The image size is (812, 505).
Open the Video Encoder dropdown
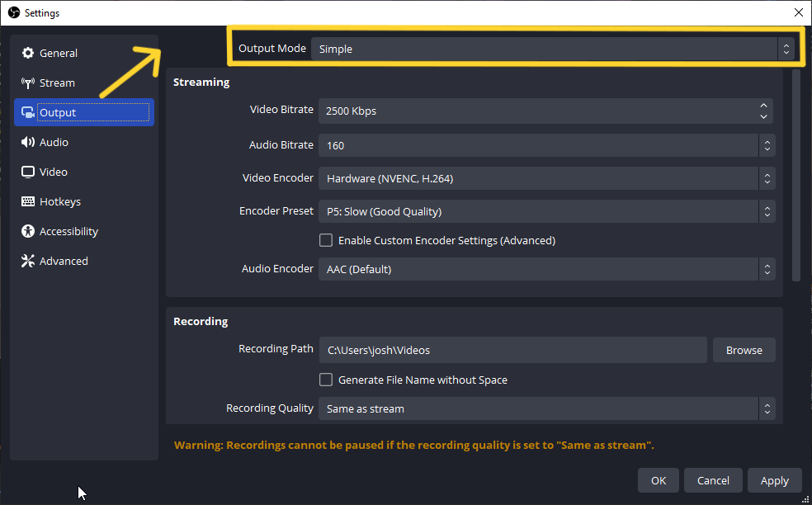click(x=547, y=178)
